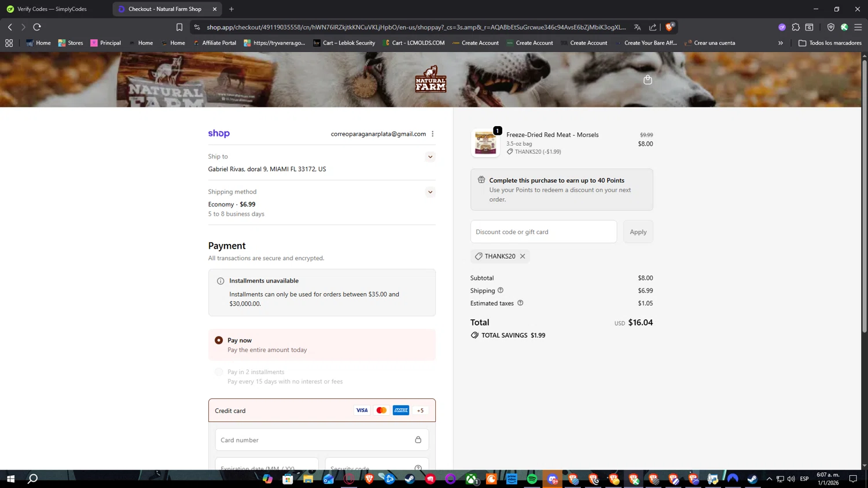This screenshot has width=868, height=488.
Task: Click the Shop Pay logo
Action: coord(219,134)
